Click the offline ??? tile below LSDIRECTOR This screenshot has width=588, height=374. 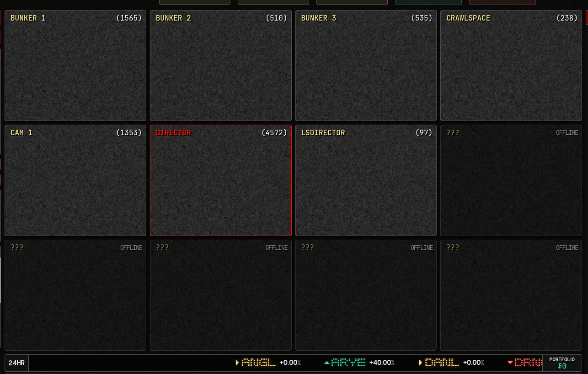tap(366, 295)
